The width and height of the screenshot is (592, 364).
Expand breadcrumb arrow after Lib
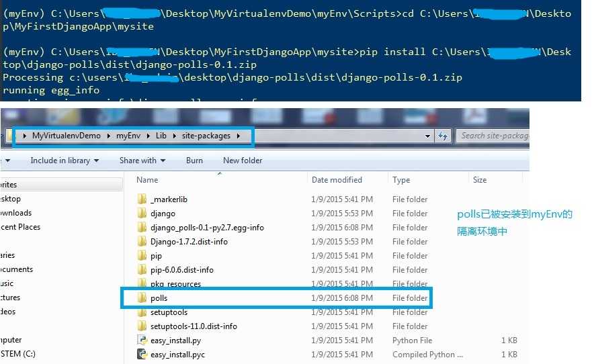175,136
